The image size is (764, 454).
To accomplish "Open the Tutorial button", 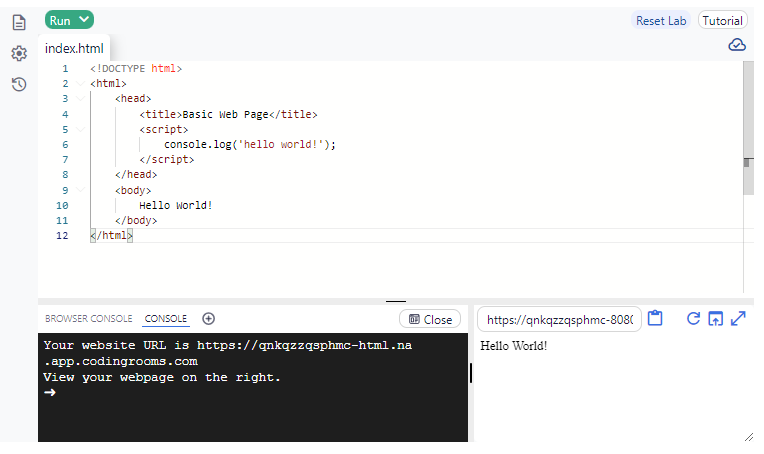I will pos(722,20).
